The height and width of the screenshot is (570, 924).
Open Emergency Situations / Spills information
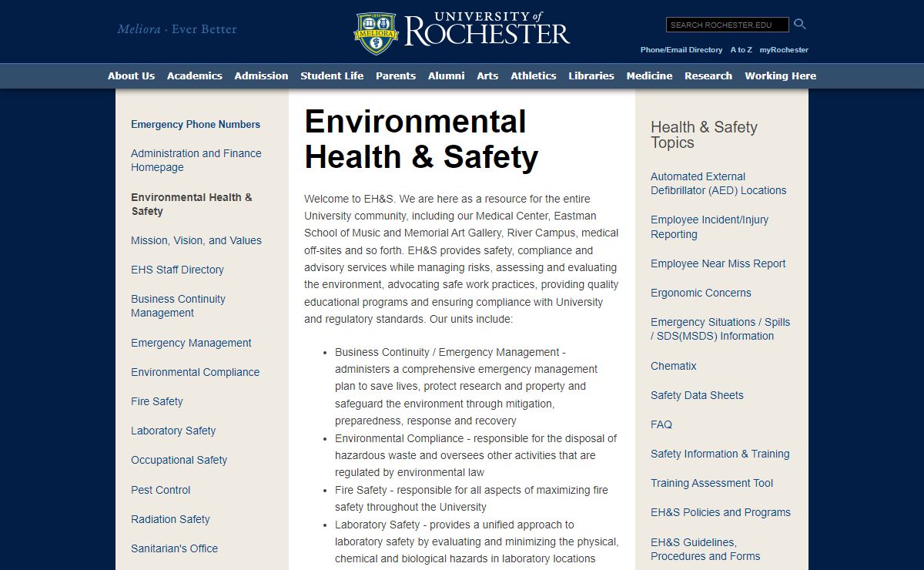click(720, 329)
